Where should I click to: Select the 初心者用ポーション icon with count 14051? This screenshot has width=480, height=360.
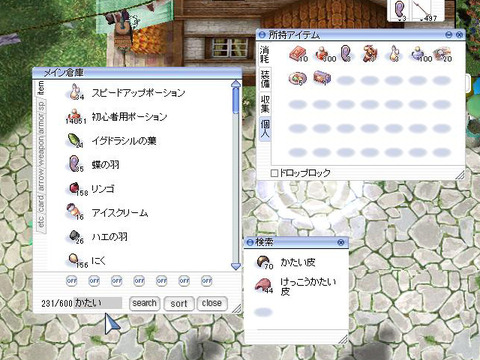click(x=74, y=115)
